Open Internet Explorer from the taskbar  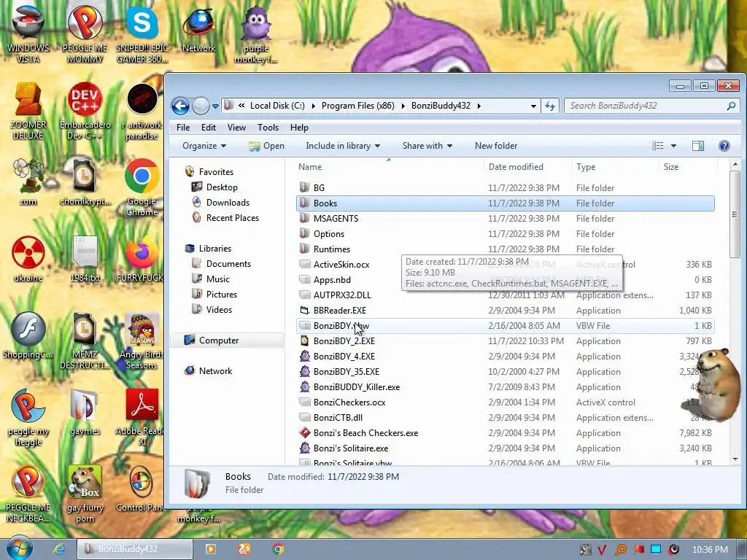click(x=58, y=549)
